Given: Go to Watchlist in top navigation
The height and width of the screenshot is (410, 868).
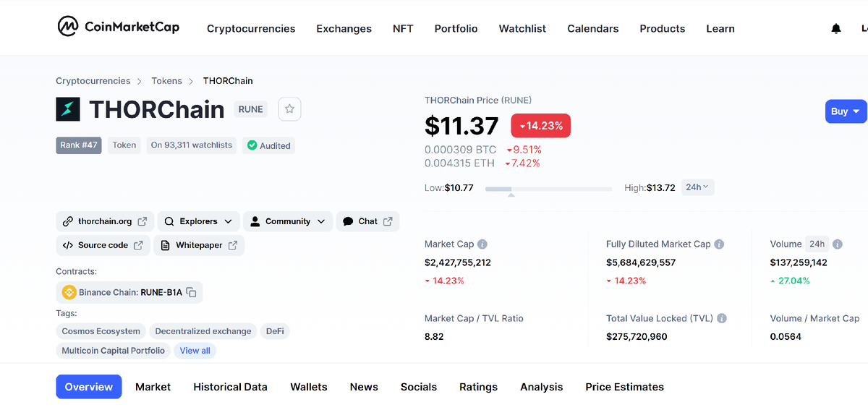Looking at the screenshot, I should [522, 29].
